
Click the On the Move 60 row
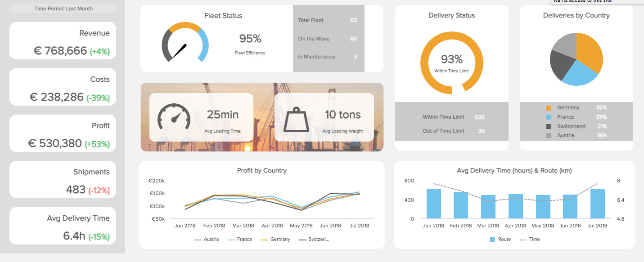tap(328, 39)
